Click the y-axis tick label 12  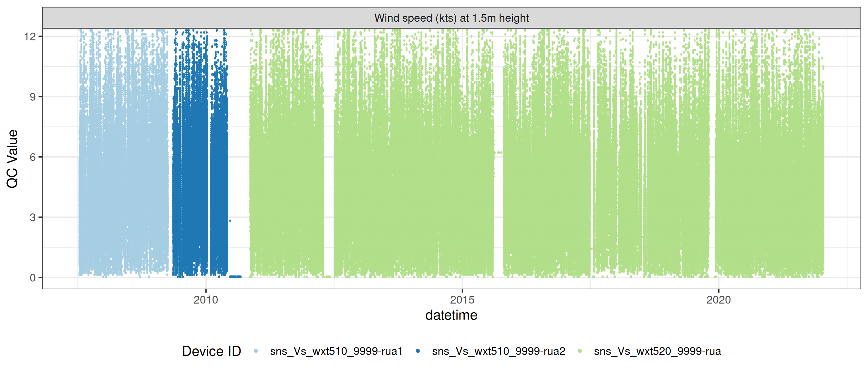pos(30,36)
